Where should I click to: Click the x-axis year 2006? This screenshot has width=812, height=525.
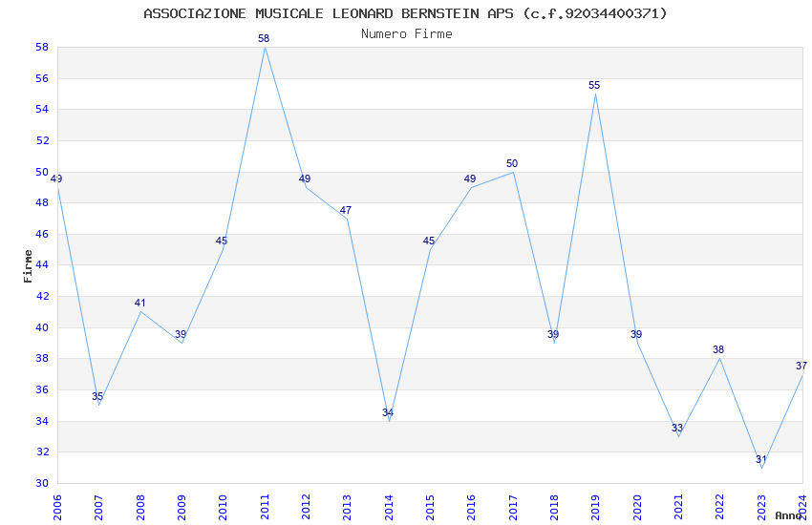coord(57,507)
